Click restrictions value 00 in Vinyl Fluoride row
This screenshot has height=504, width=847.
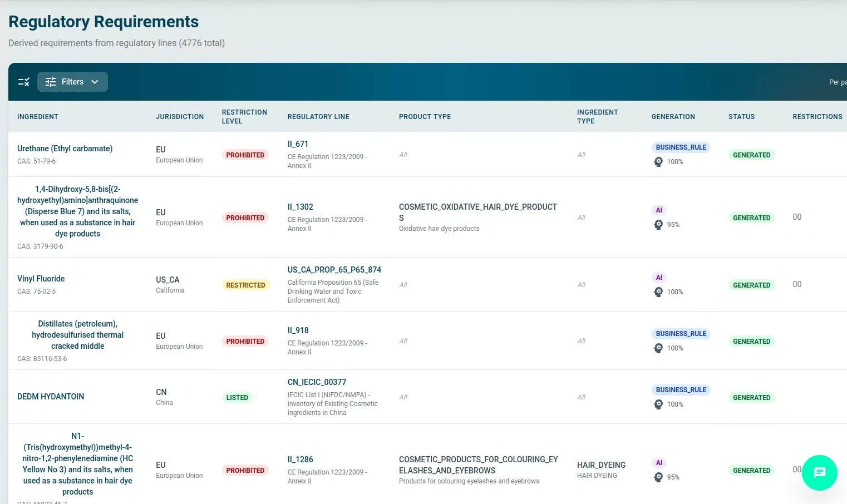[x=797, y=284]
